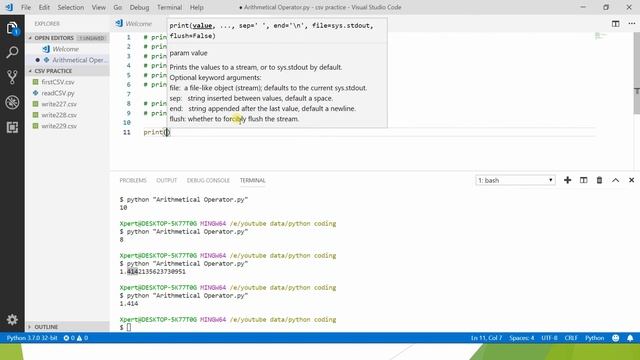Open the View menu
640x360 pixels.
click(x=98, y=7)
